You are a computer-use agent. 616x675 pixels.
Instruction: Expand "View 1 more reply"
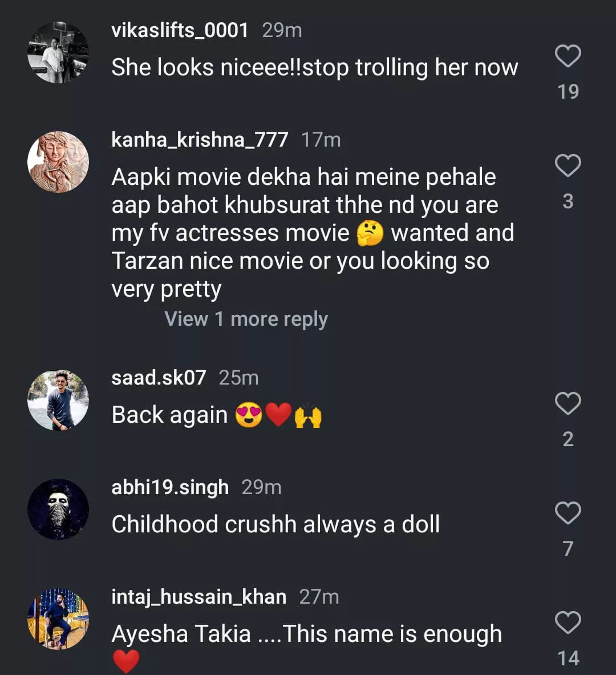tap(246, 319)
